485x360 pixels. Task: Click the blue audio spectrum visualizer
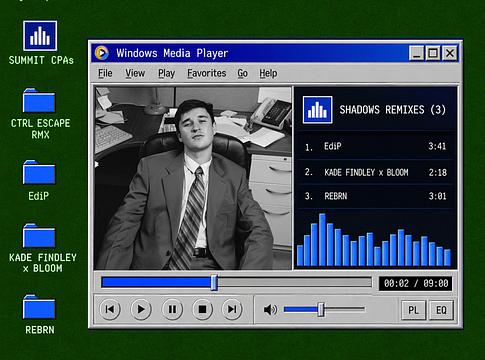coord(374,240)
